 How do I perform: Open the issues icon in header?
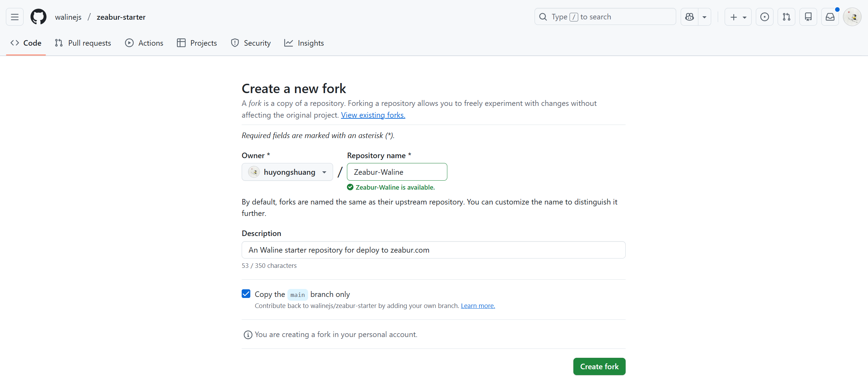[764, 17]
